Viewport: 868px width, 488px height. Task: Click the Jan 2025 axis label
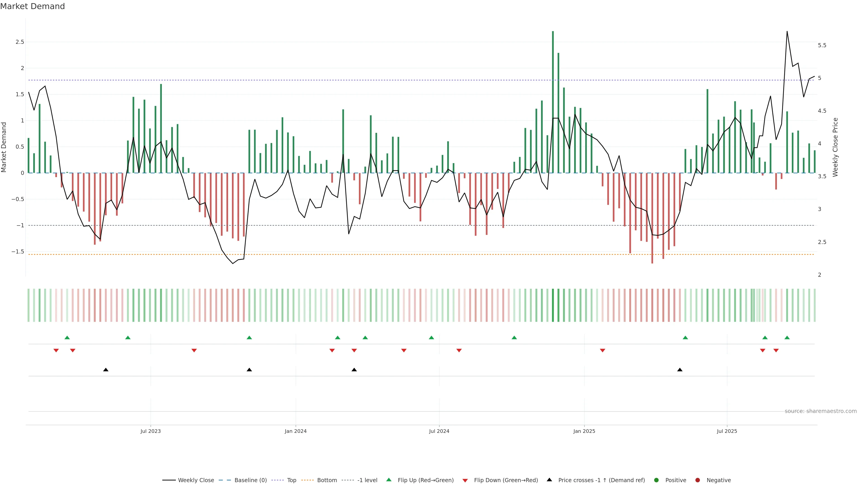click(x=584, y=431)
